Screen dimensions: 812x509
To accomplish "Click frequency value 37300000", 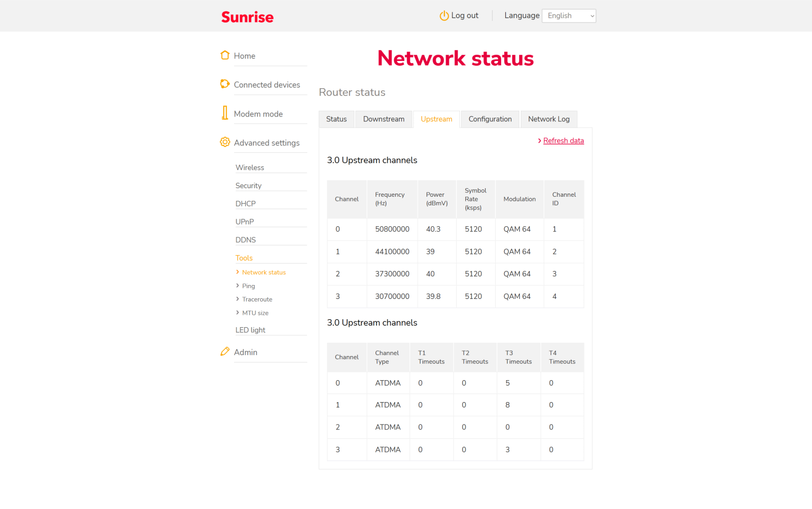I will coord(392,274).
